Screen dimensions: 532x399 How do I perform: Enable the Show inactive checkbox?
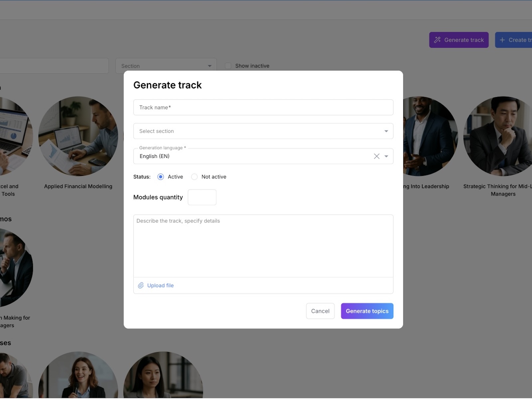[228, 66]
